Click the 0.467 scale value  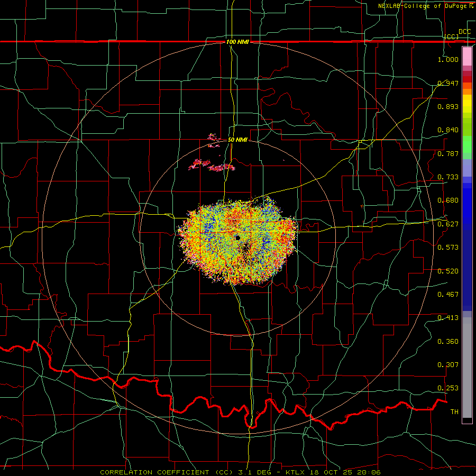tap(448, 295)
